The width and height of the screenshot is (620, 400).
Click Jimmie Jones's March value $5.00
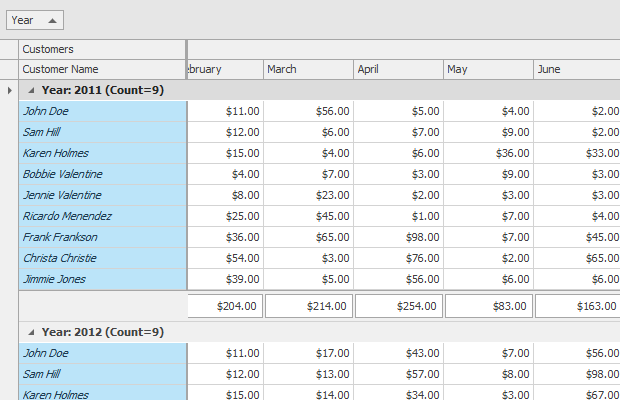click(308, 279)
